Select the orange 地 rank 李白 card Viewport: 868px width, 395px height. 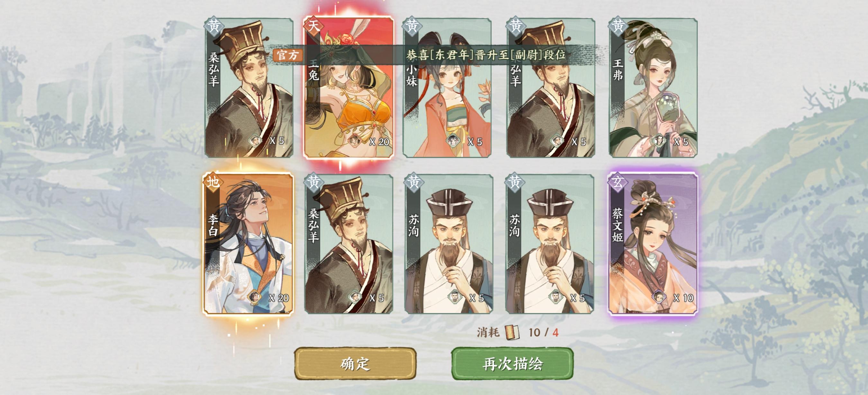click(x=248, y=244)
